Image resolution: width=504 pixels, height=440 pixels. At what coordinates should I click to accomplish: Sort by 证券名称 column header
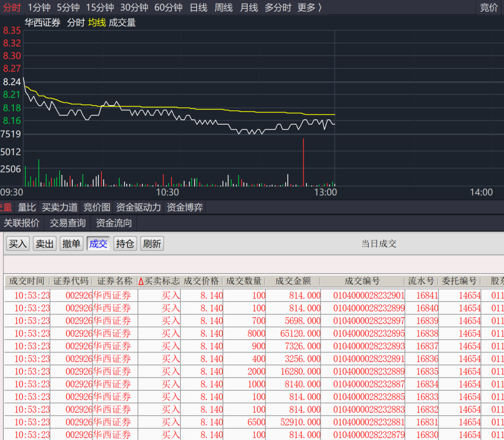coord(115,281)
